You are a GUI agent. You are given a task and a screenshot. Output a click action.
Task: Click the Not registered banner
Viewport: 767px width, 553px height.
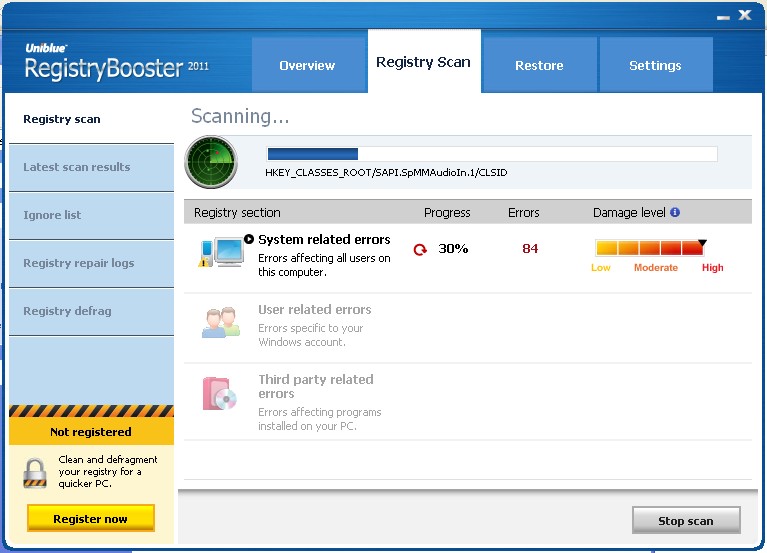[91, 432]
